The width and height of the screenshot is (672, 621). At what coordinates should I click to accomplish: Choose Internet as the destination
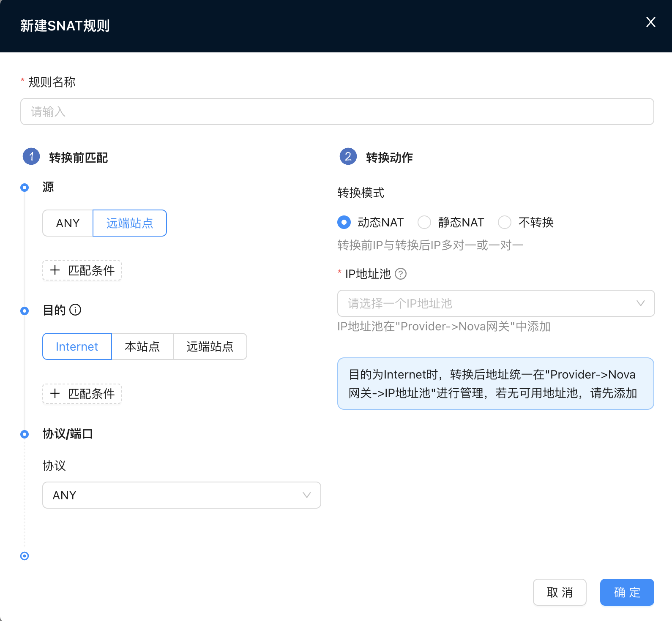click(77, 346)
